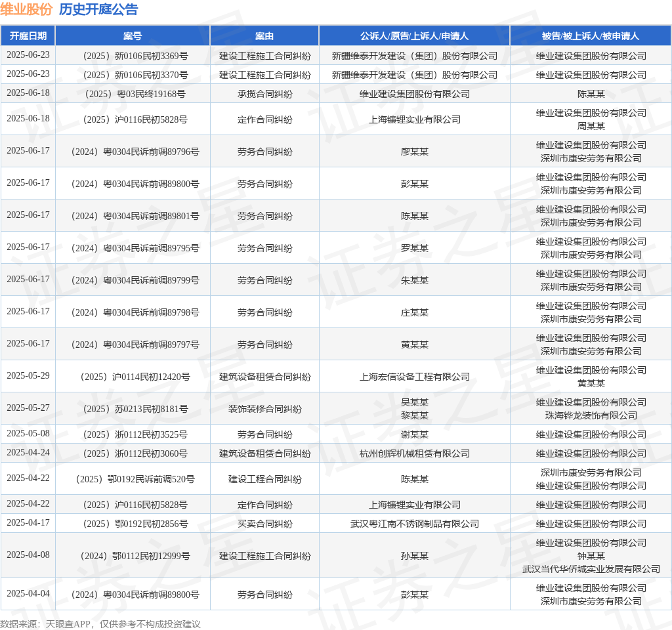Click case number 鄂0112民初12999号

click(135, 556)
